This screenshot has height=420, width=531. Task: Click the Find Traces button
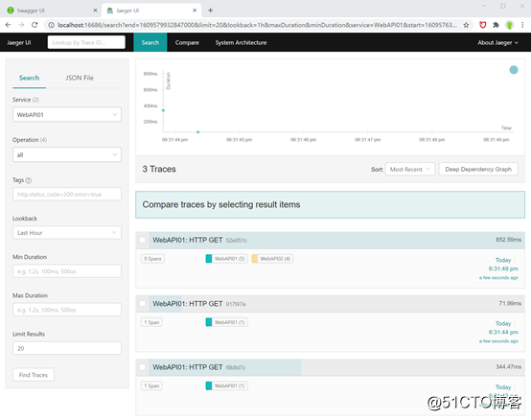34,375
